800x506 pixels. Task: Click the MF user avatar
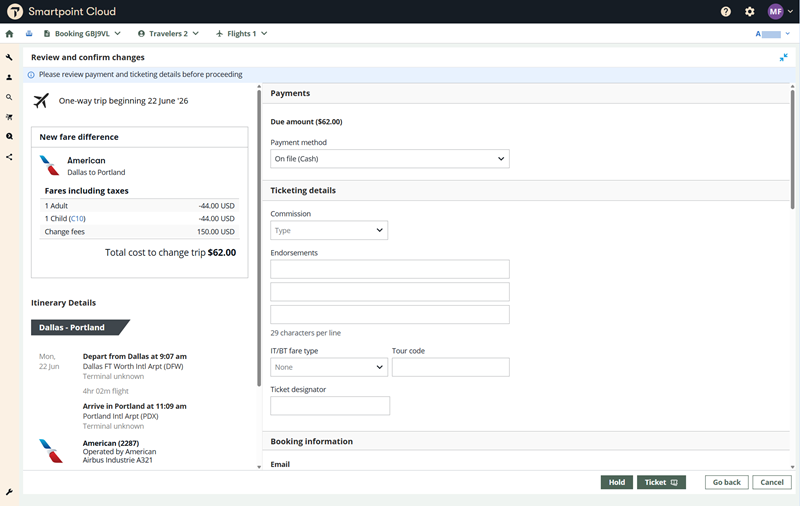(x=776, y=12)
